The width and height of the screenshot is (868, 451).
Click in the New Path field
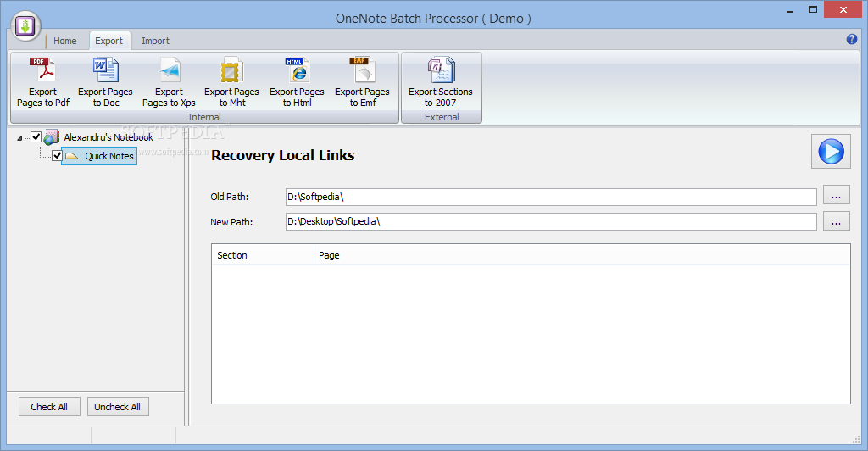551,221
